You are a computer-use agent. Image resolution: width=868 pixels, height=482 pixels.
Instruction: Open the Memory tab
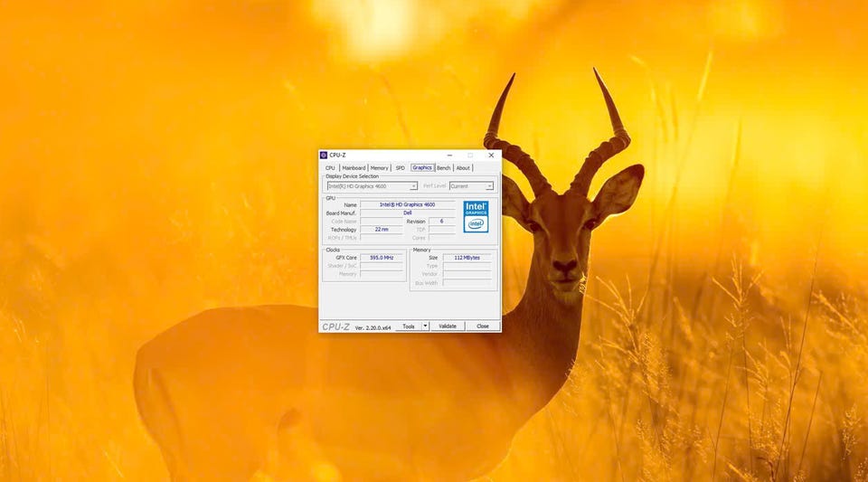[x=379, y=167]
